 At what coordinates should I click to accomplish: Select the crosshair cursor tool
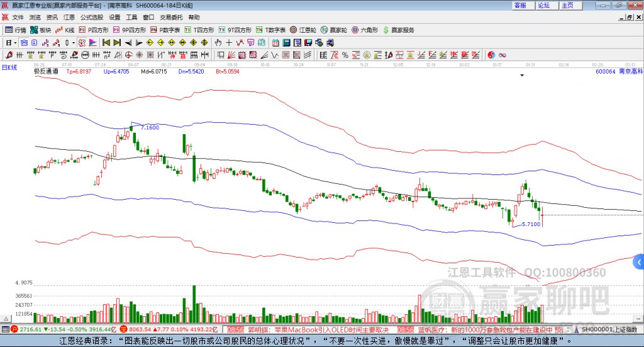tap(230, 43)
